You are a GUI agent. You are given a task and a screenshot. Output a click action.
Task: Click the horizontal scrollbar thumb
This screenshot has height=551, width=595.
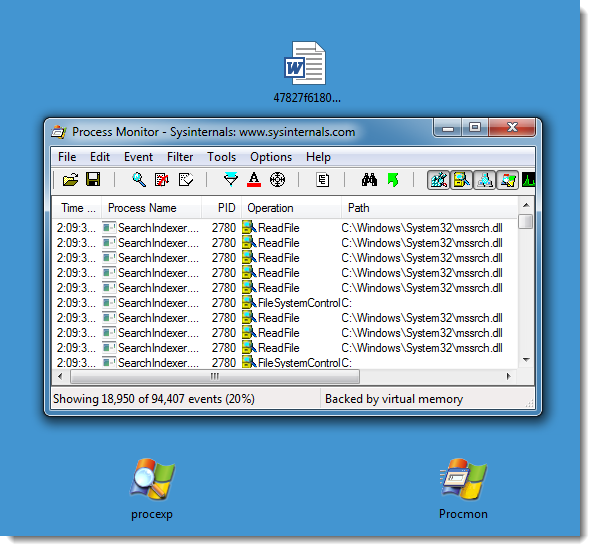coord(215,376)
